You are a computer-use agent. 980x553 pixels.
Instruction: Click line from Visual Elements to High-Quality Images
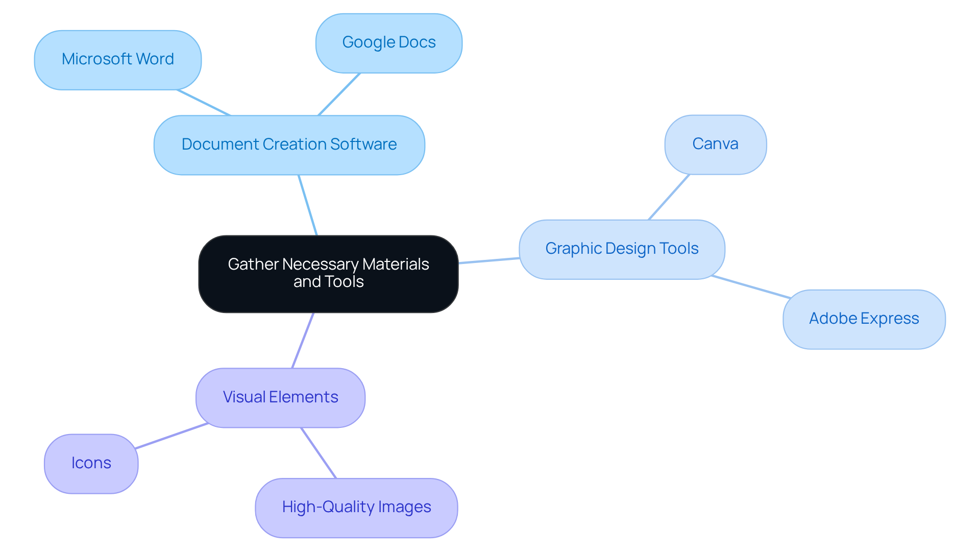pos(318,453)
